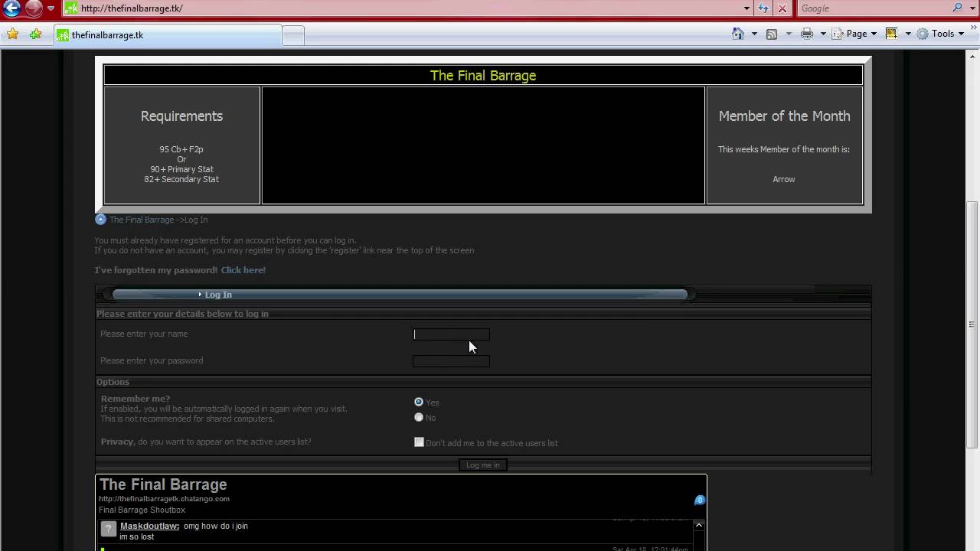This screenshot has height=551, width=980.
Task: Click the Add to Favorites icon
Action: pos(35,34)
